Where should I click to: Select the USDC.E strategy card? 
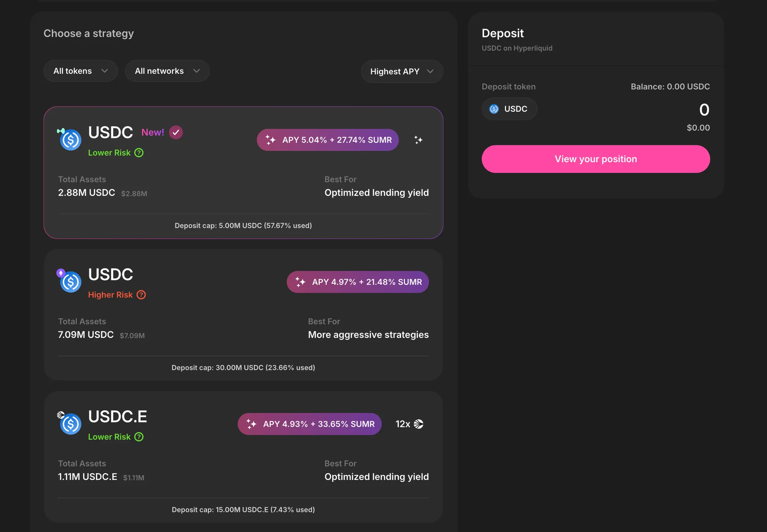tap(243, 456)
